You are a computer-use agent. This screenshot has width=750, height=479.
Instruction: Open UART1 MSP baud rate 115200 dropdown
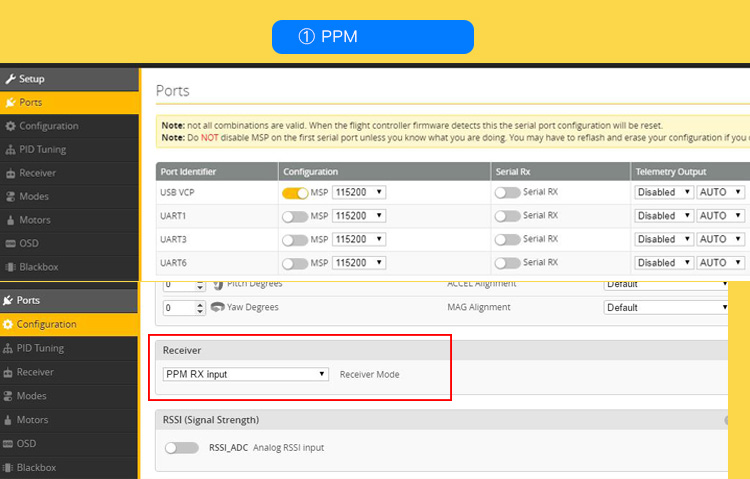click(x=359, y=216)
